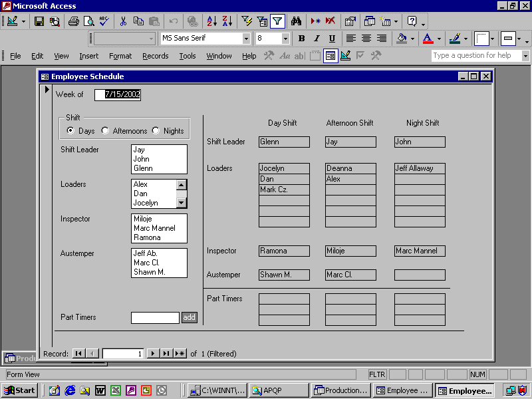Expand the font color dropdown arrow

439,39
